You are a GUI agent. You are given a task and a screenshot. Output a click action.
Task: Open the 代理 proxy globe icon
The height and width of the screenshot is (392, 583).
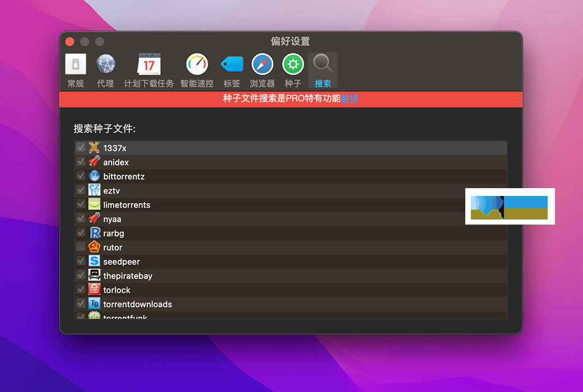pyautogui.click(x=105, y=64)
